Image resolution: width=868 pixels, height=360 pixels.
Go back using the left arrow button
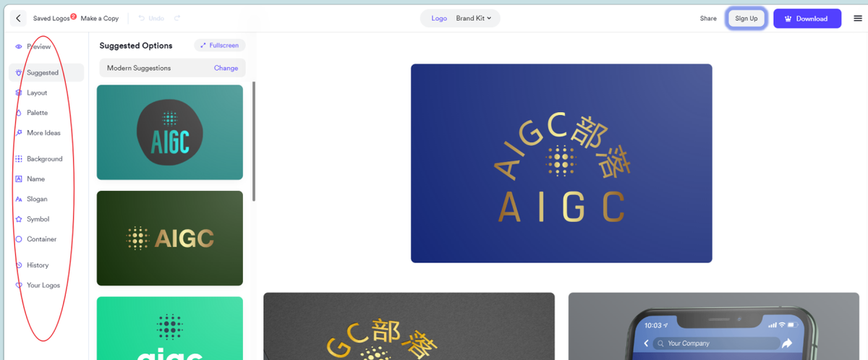click(18, 18)
